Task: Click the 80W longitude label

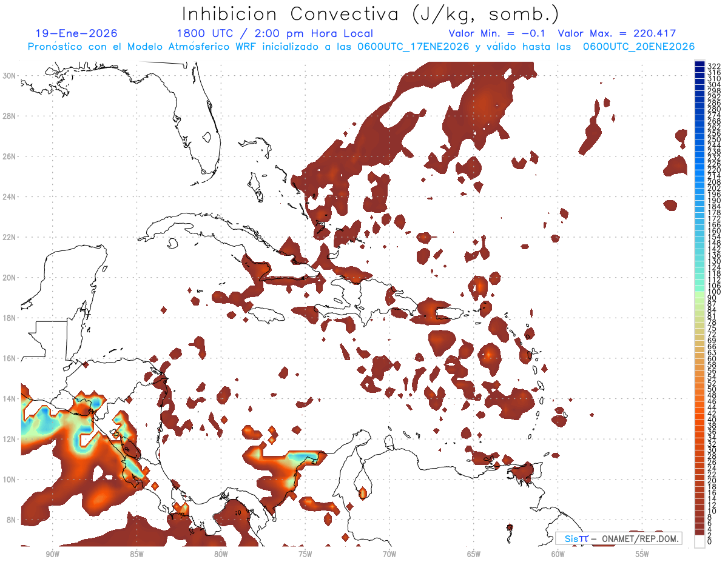Action: pos(221,554)
